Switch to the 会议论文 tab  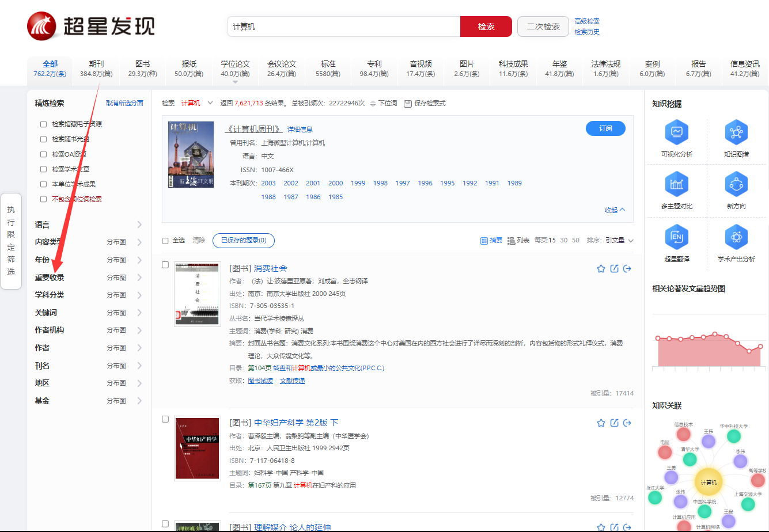pyautogui.click(x=282, y=69)
